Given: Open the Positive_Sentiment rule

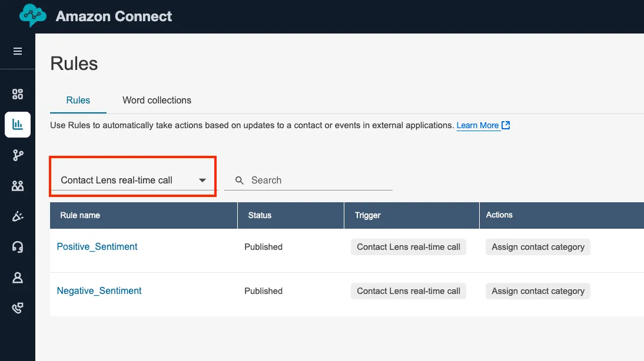Looking at the screenshot, I should coord(97,246).
